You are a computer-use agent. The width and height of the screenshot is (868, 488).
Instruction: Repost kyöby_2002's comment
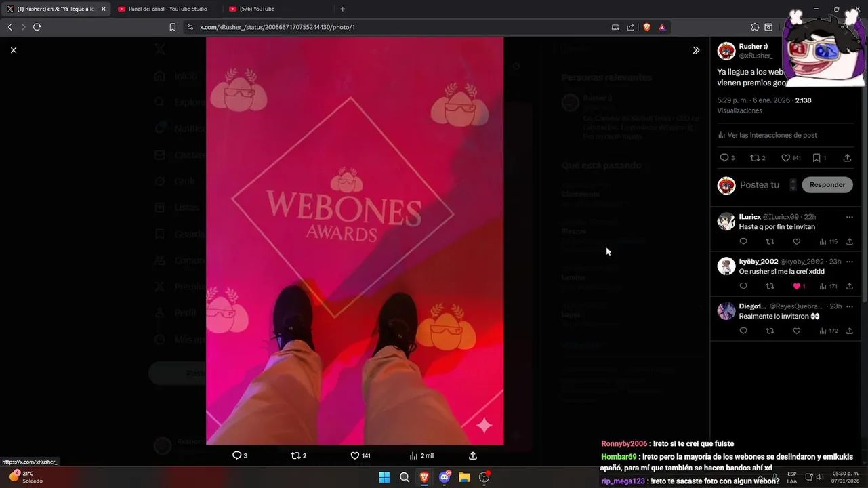point(770,286)
